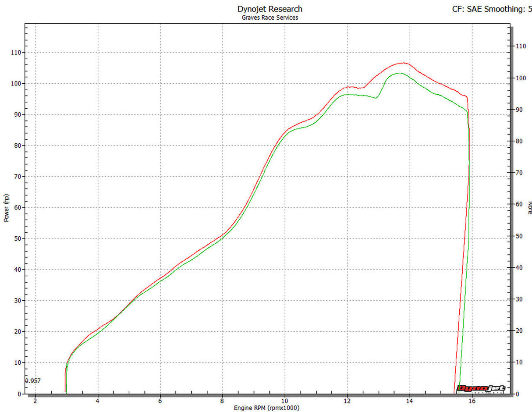Click the peak of the red power curve

pyautogui.click(x=403, y=63)
